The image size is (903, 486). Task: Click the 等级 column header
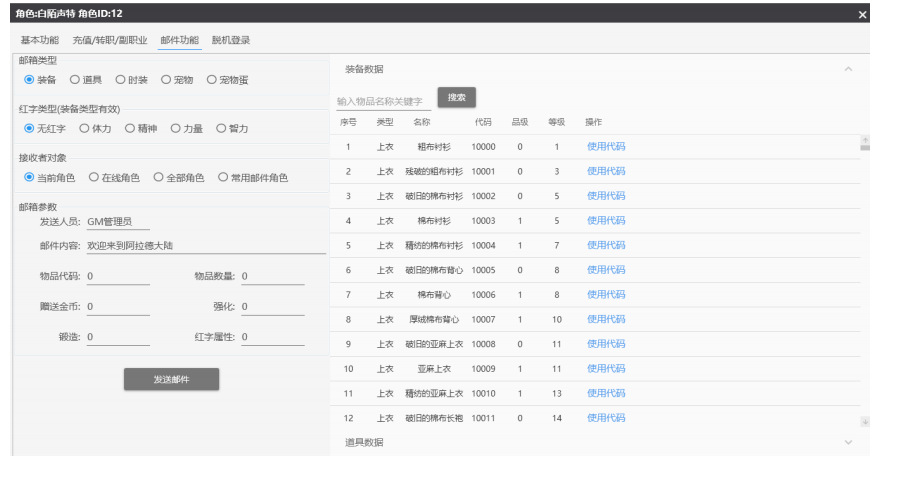tap(556, 122)
